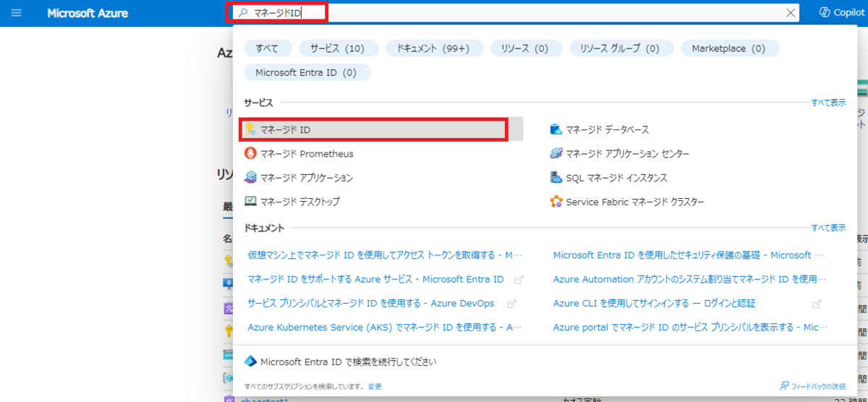This screenshot has height=402, width=868.
Task: Open Azure CLI を使用してサインインする document
Action: pyautogui.click(x=655, y=304)
